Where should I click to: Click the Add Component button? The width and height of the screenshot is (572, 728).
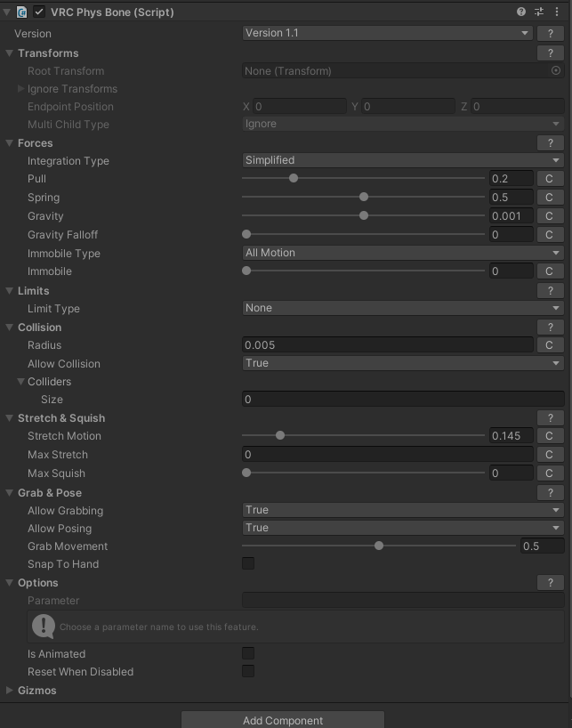point(283,720)
